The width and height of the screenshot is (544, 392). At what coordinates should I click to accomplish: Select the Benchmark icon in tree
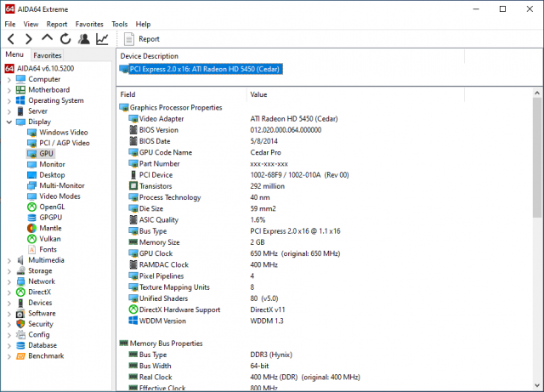[x=20, y=356]
